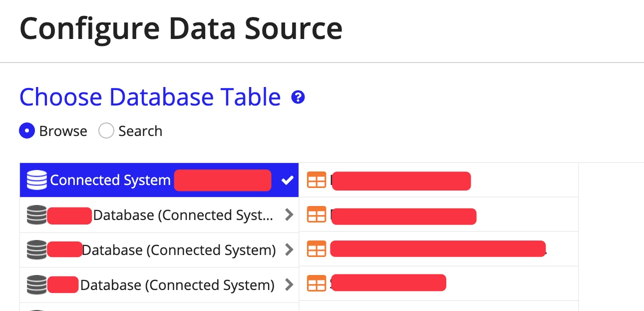Click the Browse label text
Image resolution: width=644 pixels, height=311 pixels.
pyautogui.click(x=63, y=131)
